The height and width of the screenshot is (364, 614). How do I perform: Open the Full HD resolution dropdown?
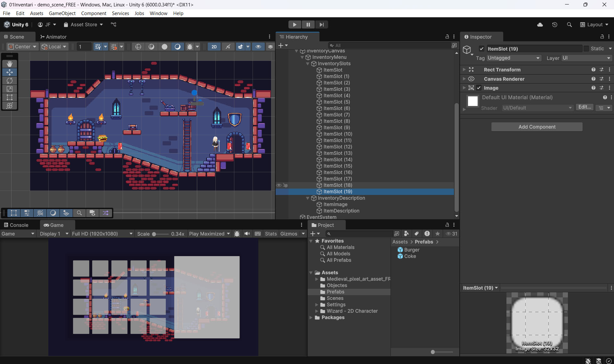click(x=102, y=234)
